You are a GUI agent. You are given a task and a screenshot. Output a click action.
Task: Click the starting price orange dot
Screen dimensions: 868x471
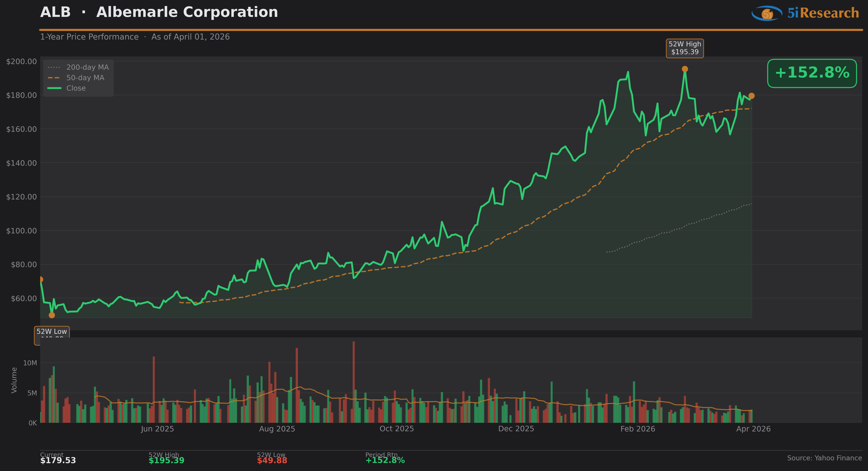tap(40, 280)
